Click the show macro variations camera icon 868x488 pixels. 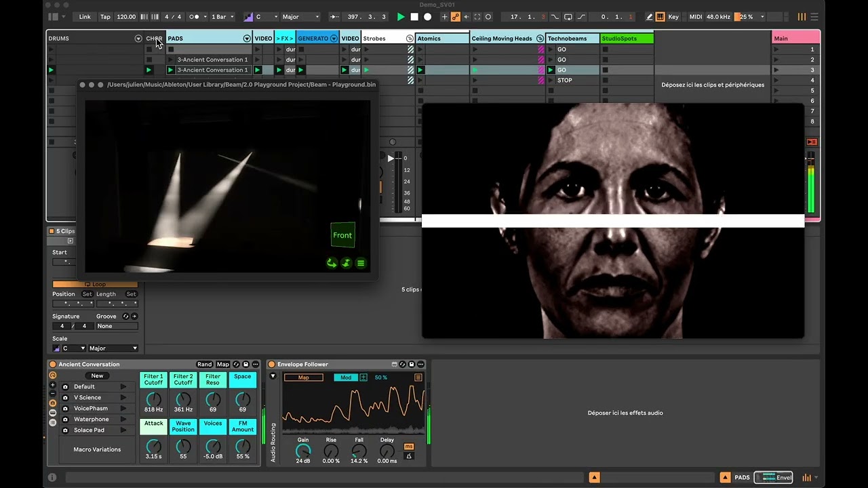pyautogui.click(x=53, y=403)
